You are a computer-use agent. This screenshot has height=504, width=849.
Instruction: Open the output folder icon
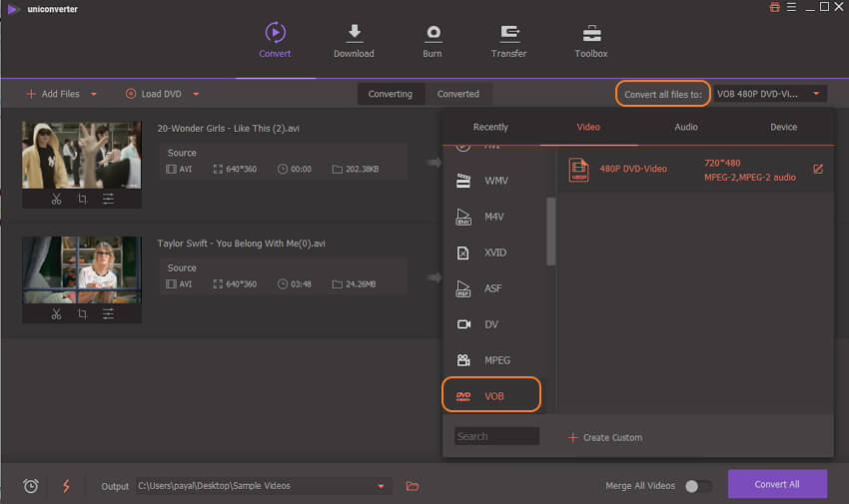click(x=413, y=486)
